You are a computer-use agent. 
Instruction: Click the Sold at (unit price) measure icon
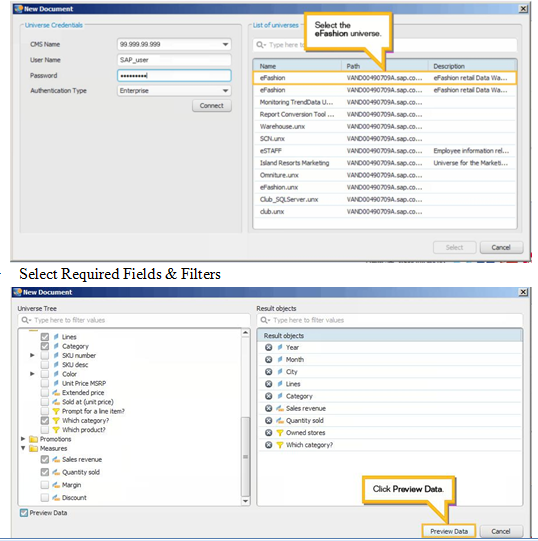point(56,402)
